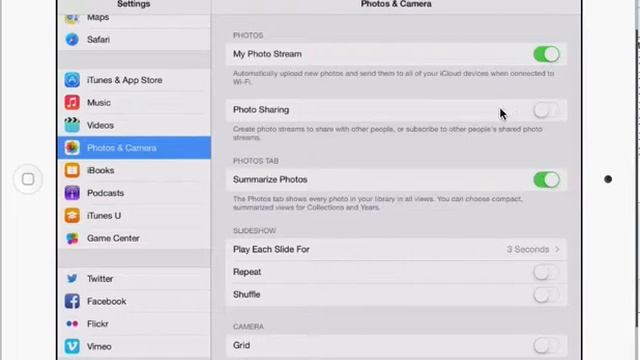
Task: Select the Facebook icon
Action: pyautogui.click(x=72, y=301)
